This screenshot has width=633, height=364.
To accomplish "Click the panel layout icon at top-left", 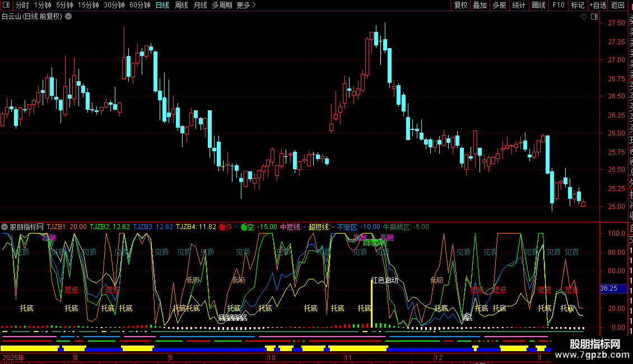I will (6, 5).
